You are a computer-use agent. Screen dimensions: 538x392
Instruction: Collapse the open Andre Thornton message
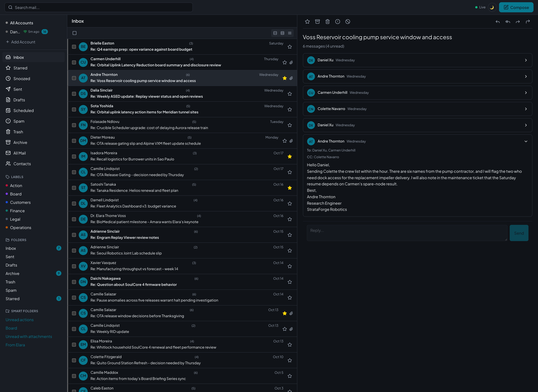tap(417, 141)
